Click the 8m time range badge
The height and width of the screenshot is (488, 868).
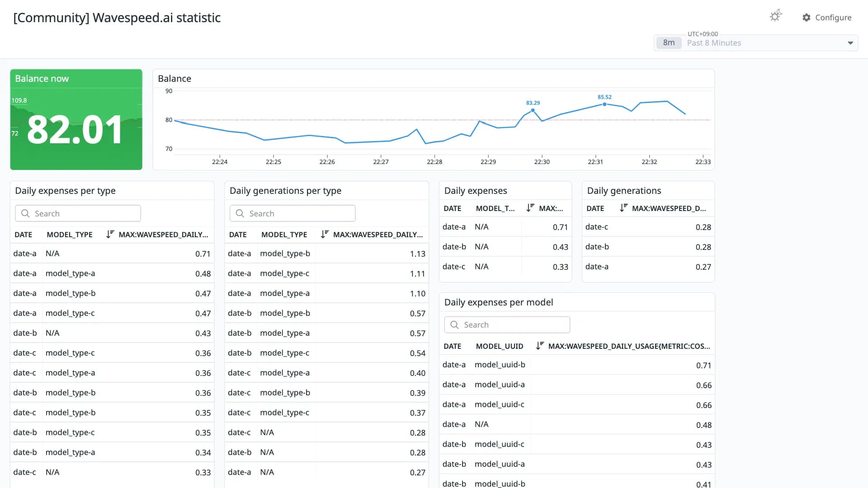[x=669, y=43]
